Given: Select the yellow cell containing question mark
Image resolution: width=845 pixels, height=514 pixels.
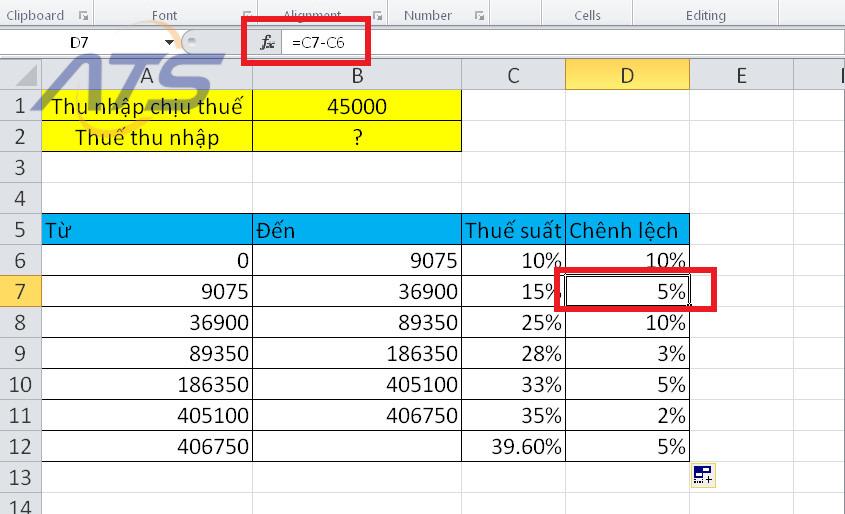Looking at the screenshot, I should coord(357,137).
